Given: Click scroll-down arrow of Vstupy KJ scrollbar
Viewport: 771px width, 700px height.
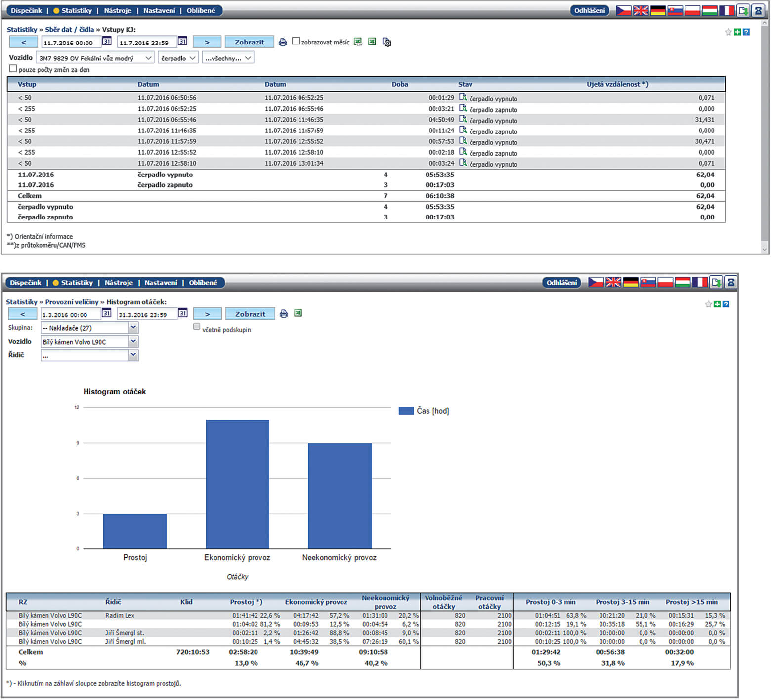Looking at the screenshot, I should (x=765, y=250).
